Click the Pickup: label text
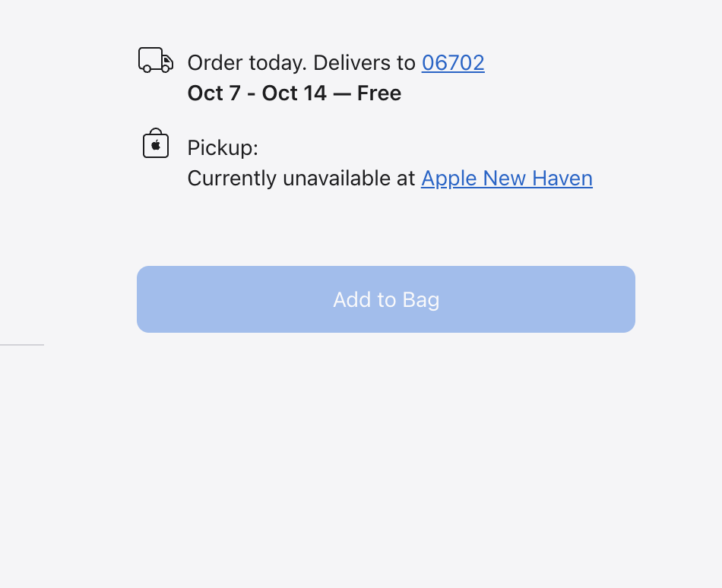The height and width of the screenshot is (588, 722). [x=222, y=147]
